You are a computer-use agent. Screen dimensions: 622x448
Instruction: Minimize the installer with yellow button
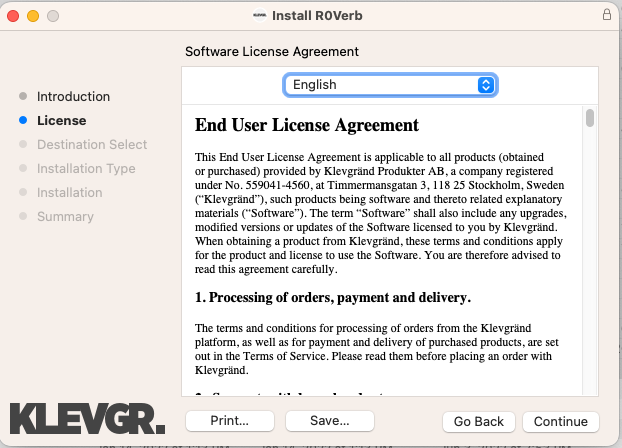point(33,16)
